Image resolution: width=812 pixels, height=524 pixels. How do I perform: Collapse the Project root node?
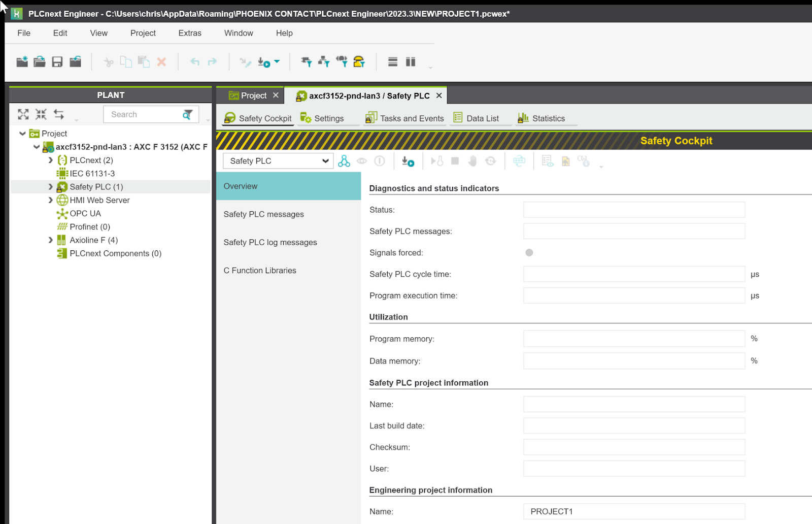point(22,134)
